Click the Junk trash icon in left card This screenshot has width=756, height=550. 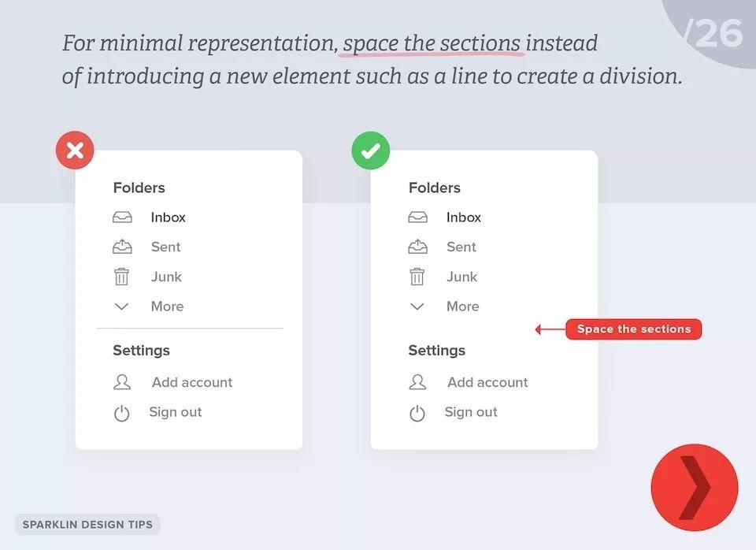[121, 277]
